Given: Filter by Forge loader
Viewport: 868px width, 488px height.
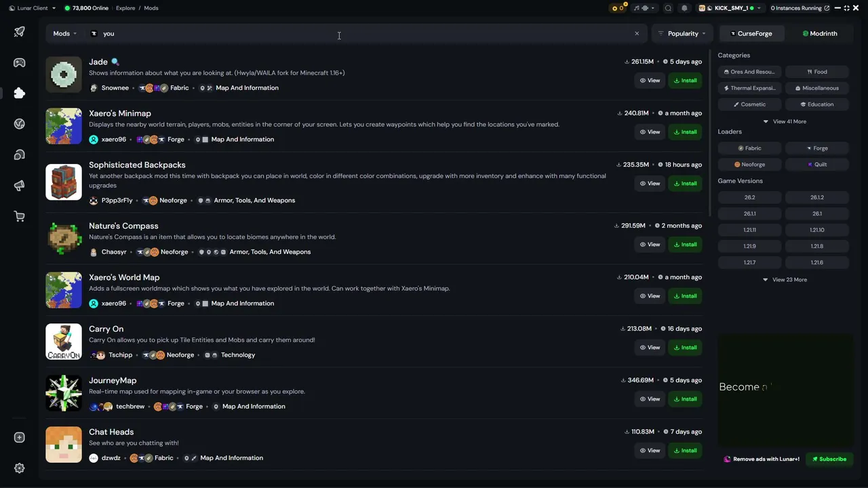Looking at the screenshot, I should [817, 148].
